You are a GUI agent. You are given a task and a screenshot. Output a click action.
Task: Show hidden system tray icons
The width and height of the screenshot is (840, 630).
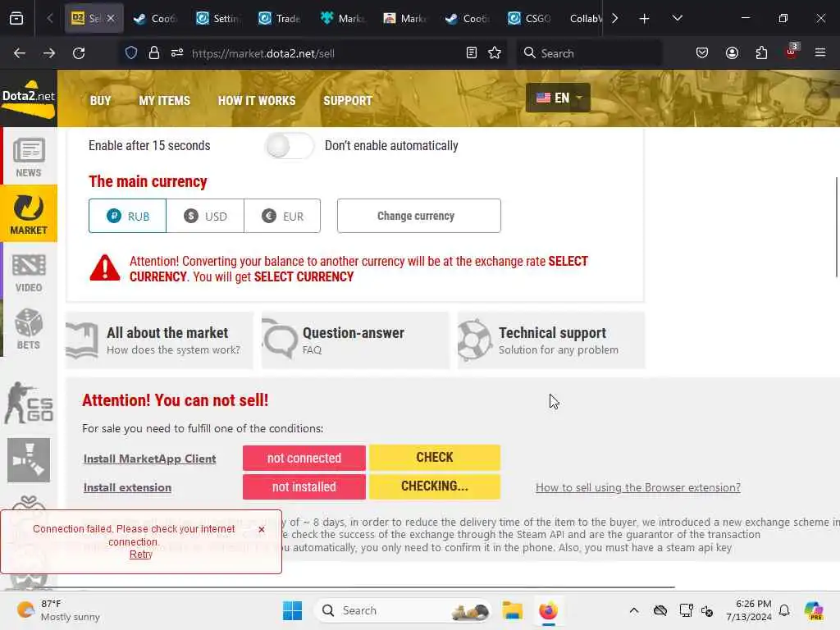(634, 610)
